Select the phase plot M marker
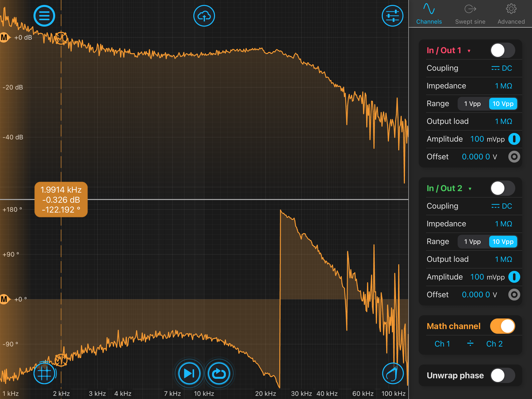This screenshot has height=399, width=532. tap(5, 299)
